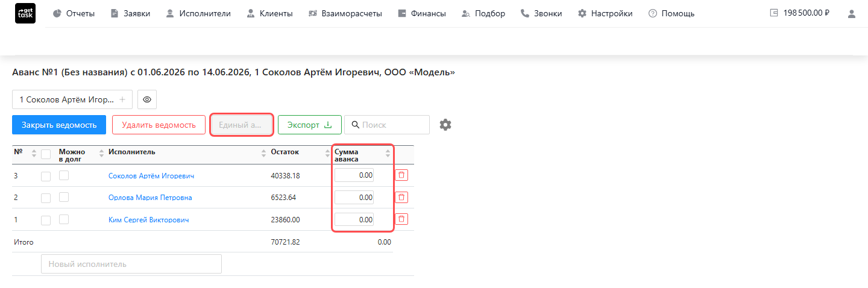Focus the Поиск search field
This screenshot has height=288, width=868.
coord(387,125)
